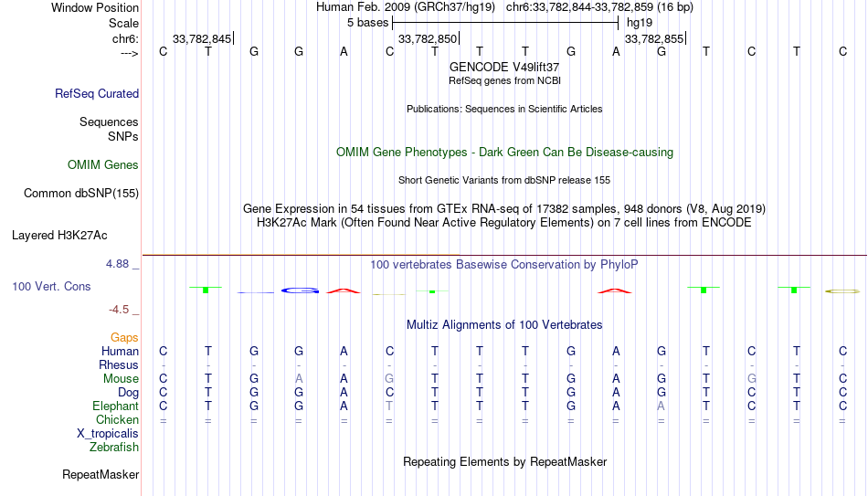The height and width of the screenshot is (496, 868).
Task: Select the Common dbSNP(155) track label
Action: pos(81,194)
